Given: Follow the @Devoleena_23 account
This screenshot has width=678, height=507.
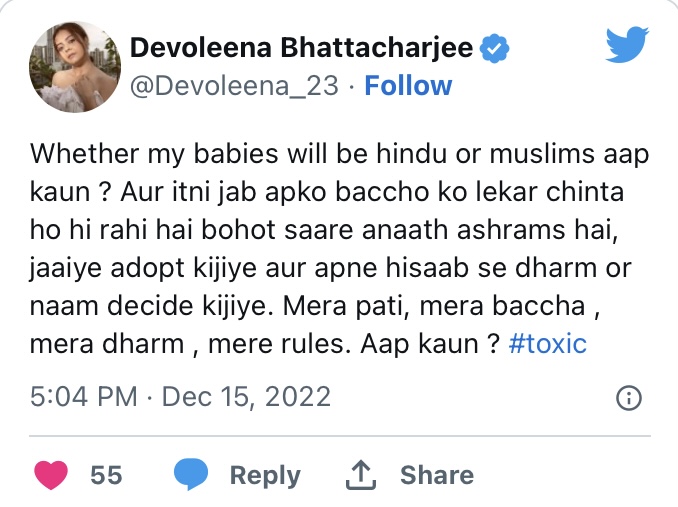Looking at the screenshot, I should click(407, 85).
